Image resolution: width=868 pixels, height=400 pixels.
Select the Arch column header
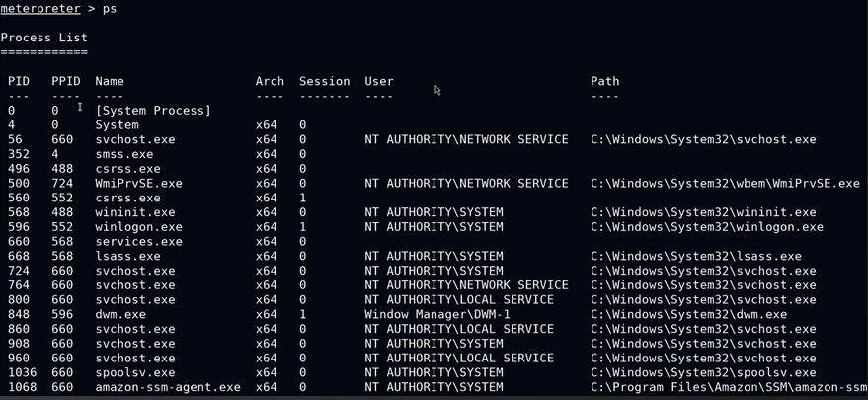coord(270,81)
